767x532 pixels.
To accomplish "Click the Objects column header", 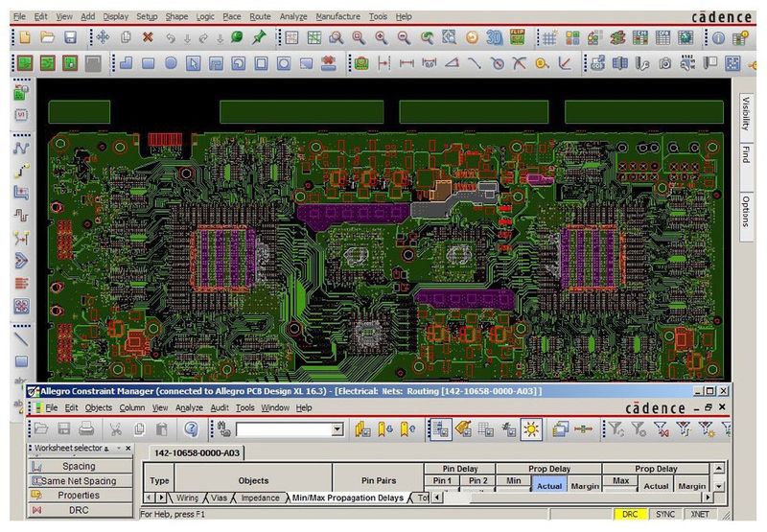I will coord(253,480).
